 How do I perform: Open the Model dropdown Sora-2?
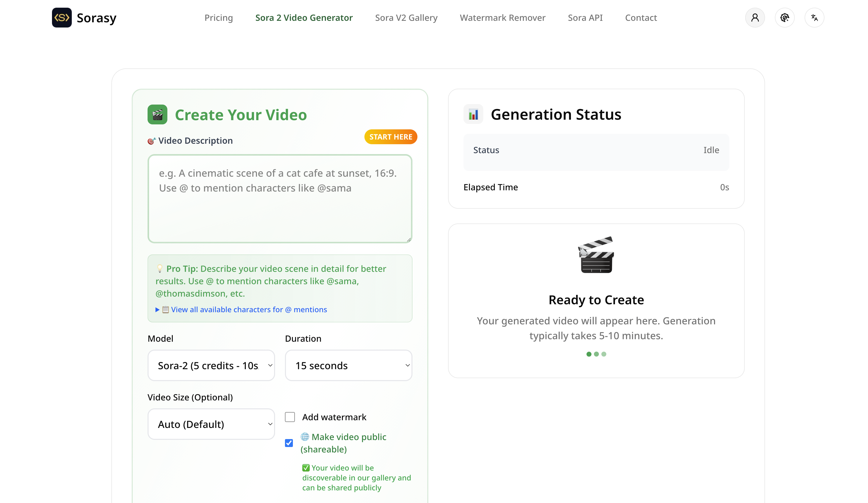211,365
